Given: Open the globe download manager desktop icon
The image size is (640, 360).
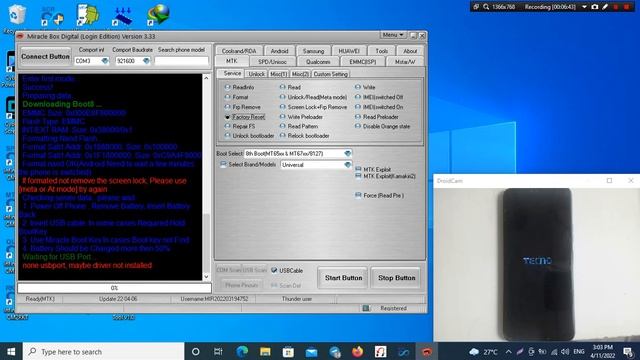Looking at the screenshot, I should pos(158,15).
